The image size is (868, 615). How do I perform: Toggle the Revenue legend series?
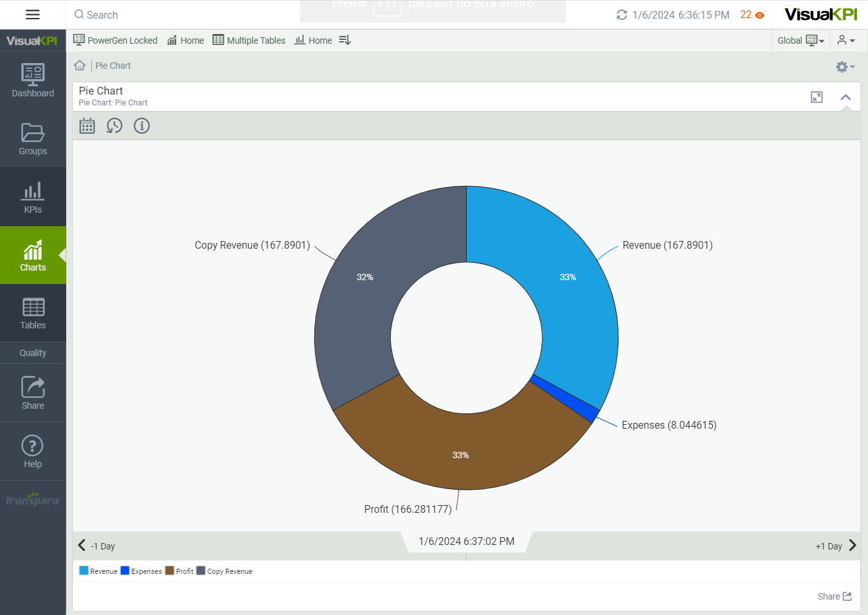[x=98, y=571]
